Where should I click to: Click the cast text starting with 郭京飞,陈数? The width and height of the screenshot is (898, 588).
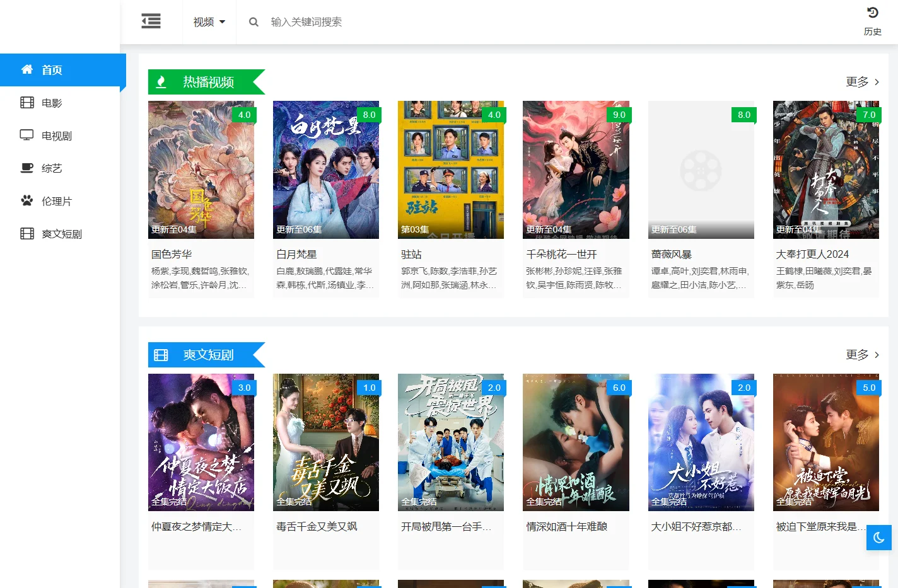[x=450, y=278]
